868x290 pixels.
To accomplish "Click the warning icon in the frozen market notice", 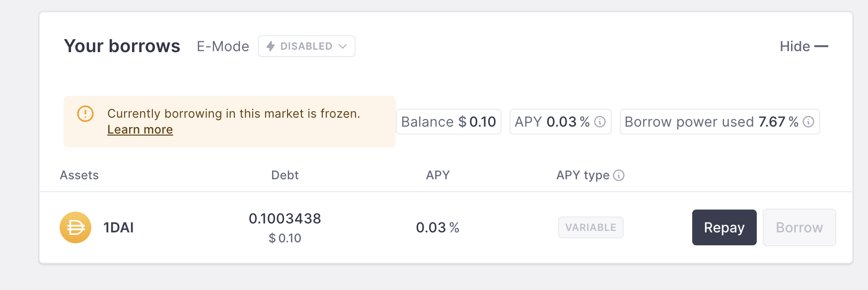I will point(85,114).
